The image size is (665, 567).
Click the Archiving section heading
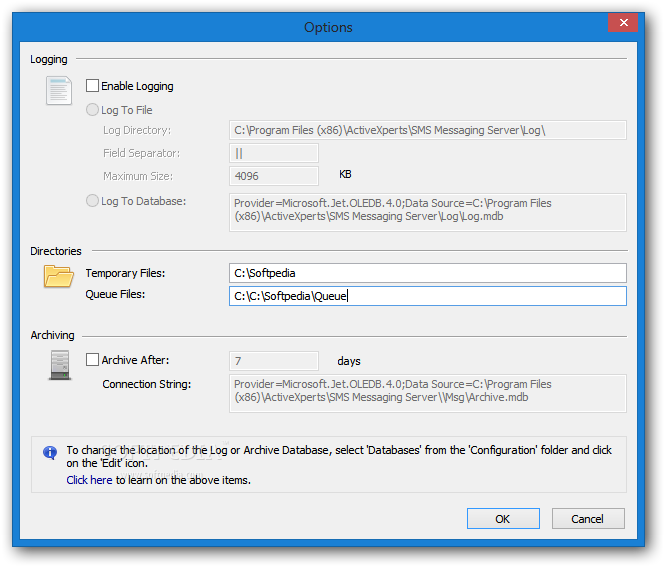coord(52,335)
